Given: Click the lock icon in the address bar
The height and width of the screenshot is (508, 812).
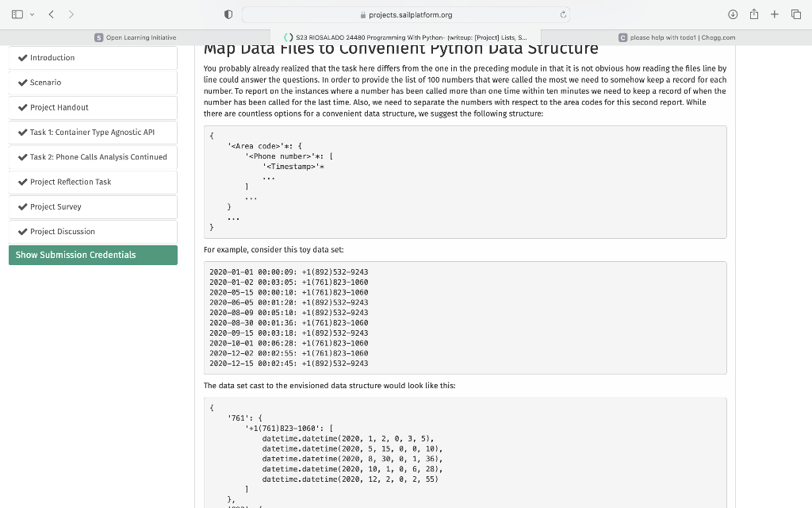Looking at the screenshot, I should pos(363,15).
